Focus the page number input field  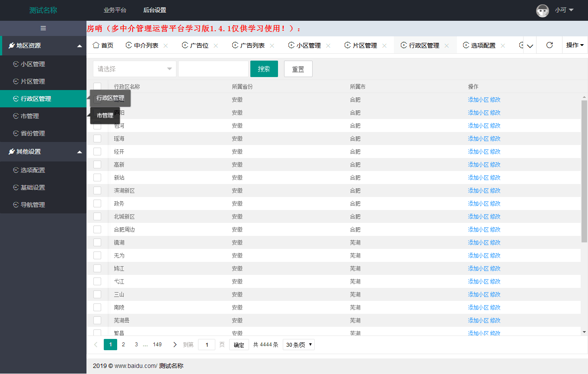[207, 345]
